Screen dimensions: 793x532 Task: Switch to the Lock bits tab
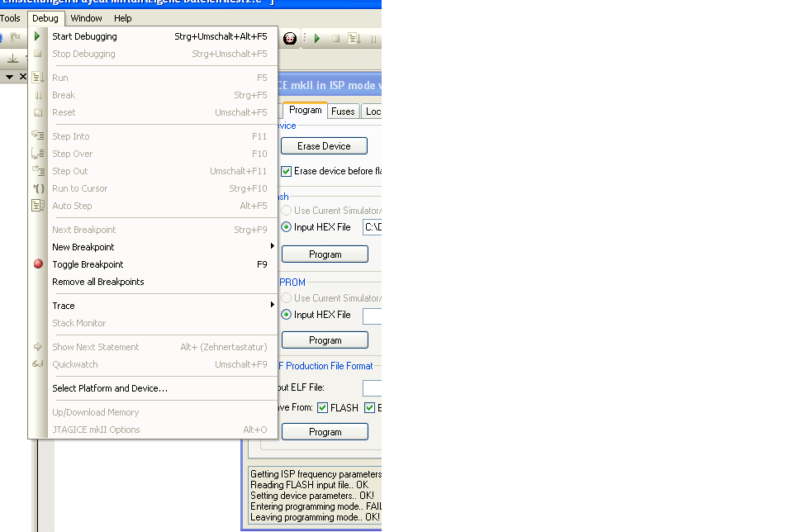coord(372,112)
